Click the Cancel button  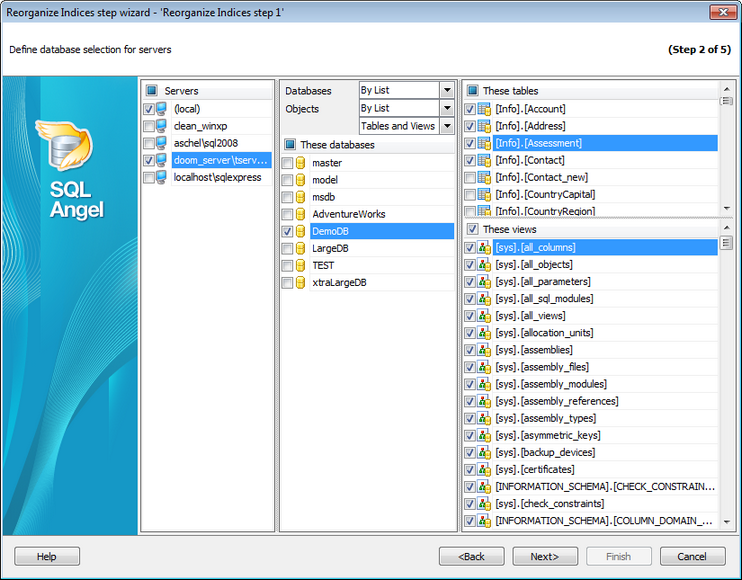[692, 556]
